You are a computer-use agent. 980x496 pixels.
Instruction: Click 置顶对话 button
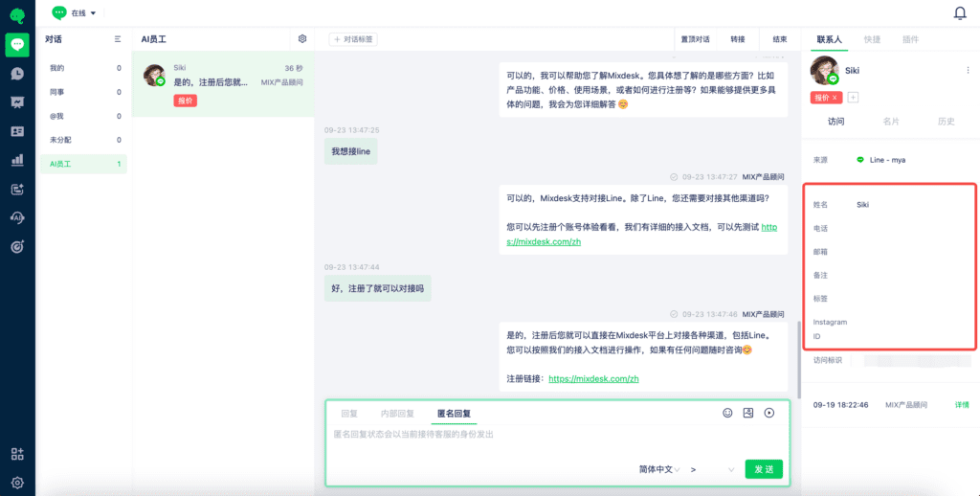tap(696, 38)
